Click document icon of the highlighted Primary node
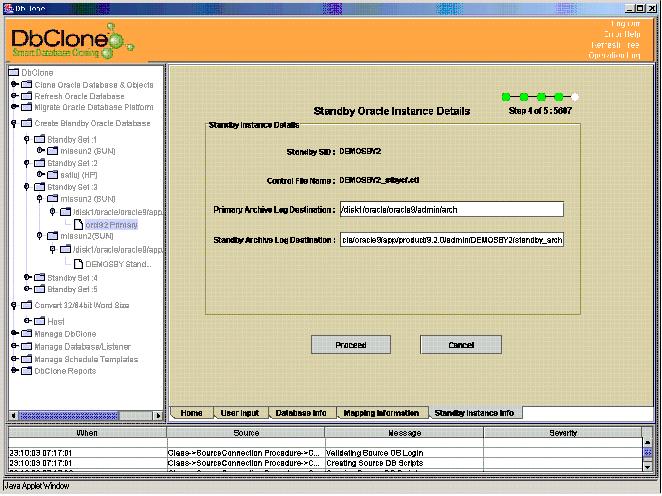 coord(78,225)
